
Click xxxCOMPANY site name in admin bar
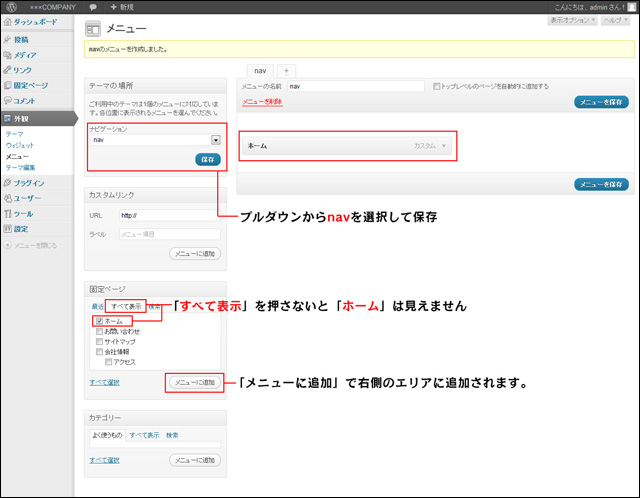tap(53, 7)
